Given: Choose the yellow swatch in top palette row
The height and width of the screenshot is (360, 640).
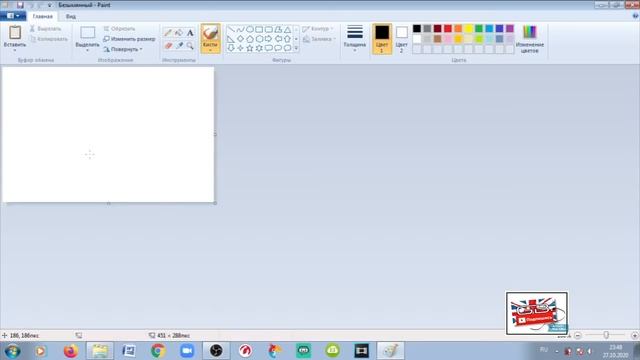Looking at the screenshot, I should pyautogui.click(x=469, y=28).
